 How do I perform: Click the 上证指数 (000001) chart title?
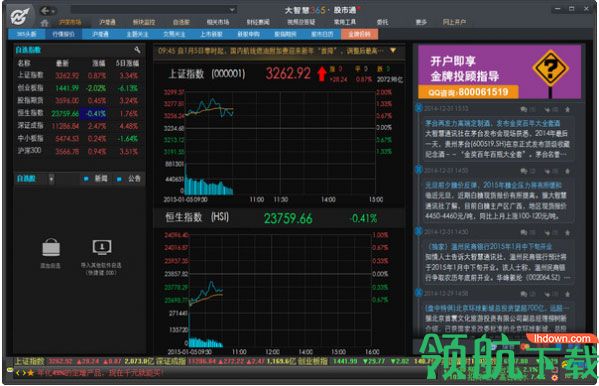[x=207, y=73]
